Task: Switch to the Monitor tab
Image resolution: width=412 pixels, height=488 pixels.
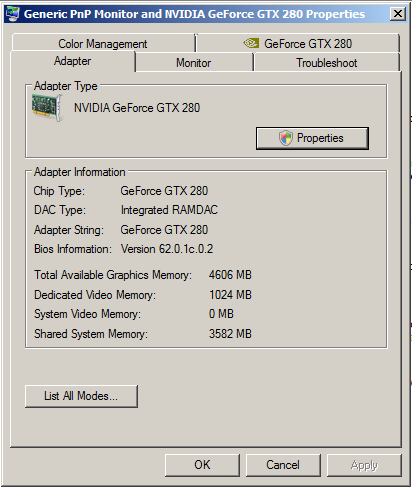Action: click(x=194, y=63)
